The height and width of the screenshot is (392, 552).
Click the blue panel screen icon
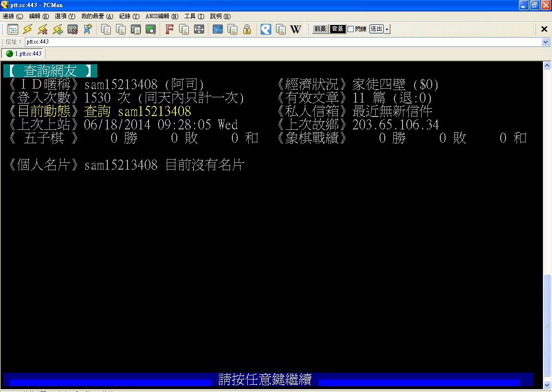pos(218,29)
